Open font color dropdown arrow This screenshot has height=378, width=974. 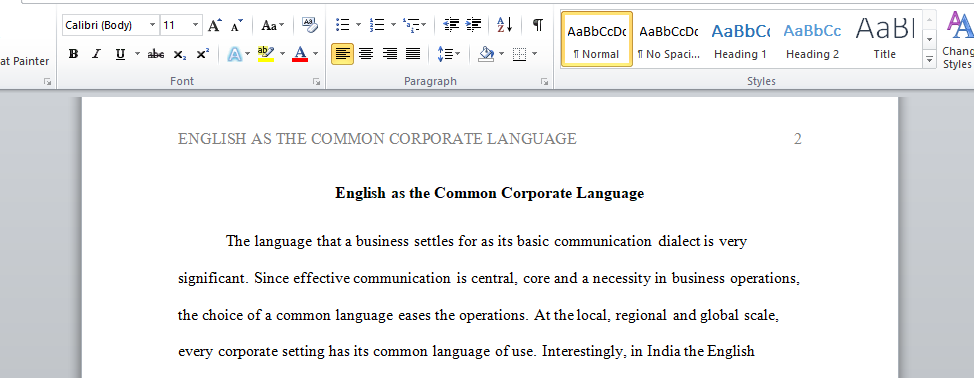[316, 54]
